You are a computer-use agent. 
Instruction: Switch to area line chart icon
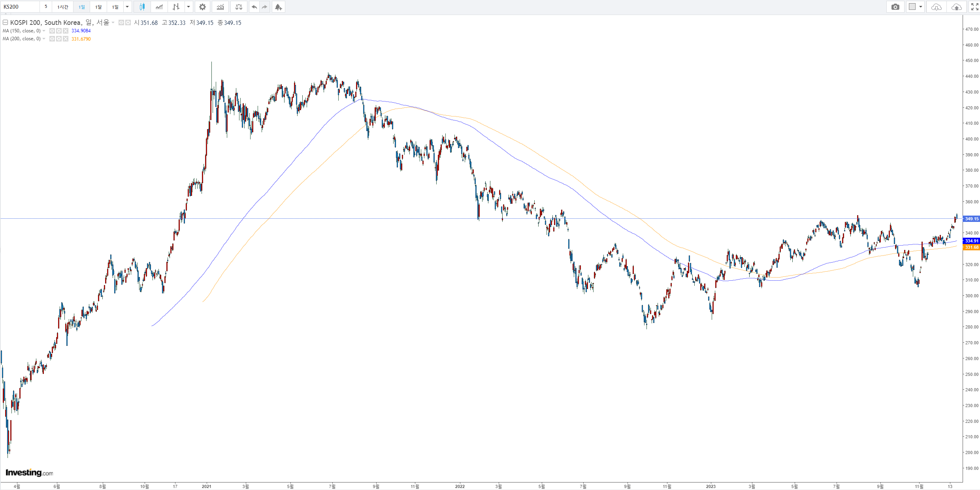pos(159,7)
